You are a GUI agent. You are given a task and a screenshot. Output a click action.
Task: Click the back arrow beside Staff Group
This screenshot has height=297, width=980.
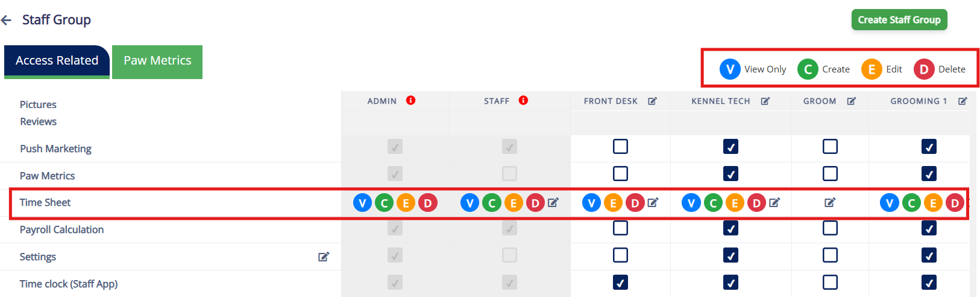(x=7, y=21)
